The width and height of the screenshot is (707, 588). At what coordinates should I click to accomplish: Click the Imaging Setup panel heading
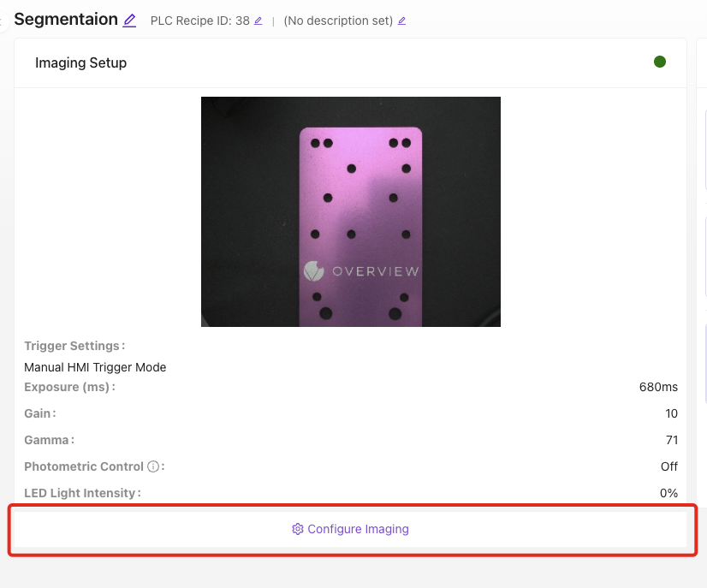pyautogui.click(x=80, y=62)
